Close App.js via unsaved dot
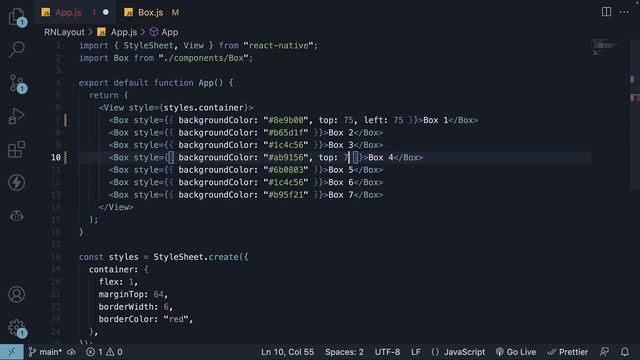Screen dimensions: 640x360 click(x=106, y=12)
